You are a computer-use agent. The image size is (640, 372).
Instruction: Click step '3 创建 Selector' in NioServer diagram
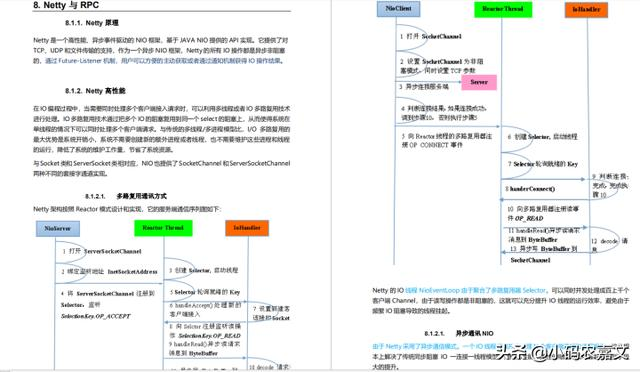coord(203,270)
